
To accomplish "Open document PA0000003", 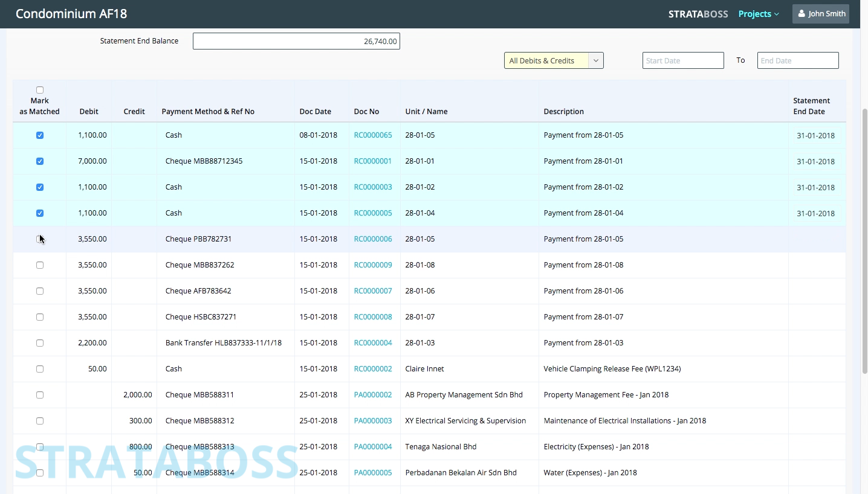I will pos(373,421).
